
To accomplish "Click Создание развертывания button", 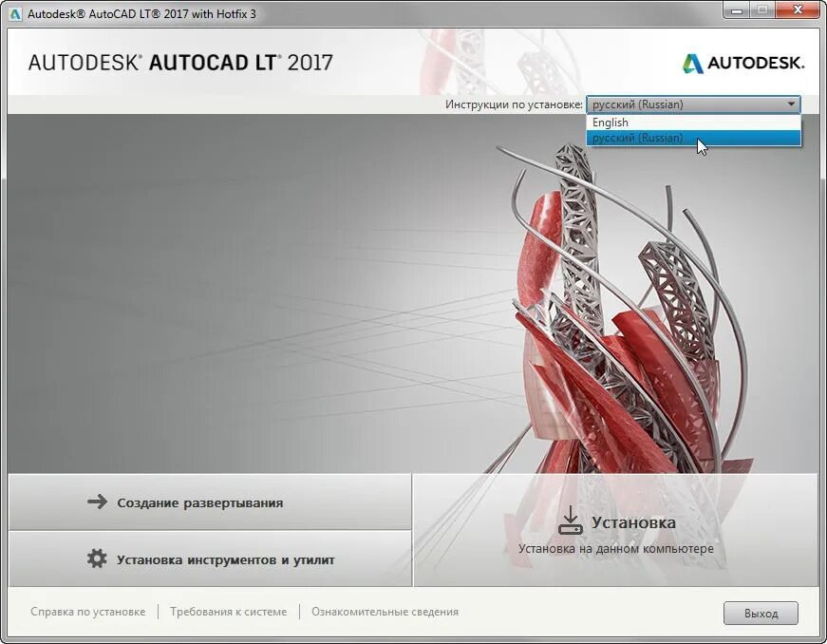I will pyautogui.click(x=210, y=502).
